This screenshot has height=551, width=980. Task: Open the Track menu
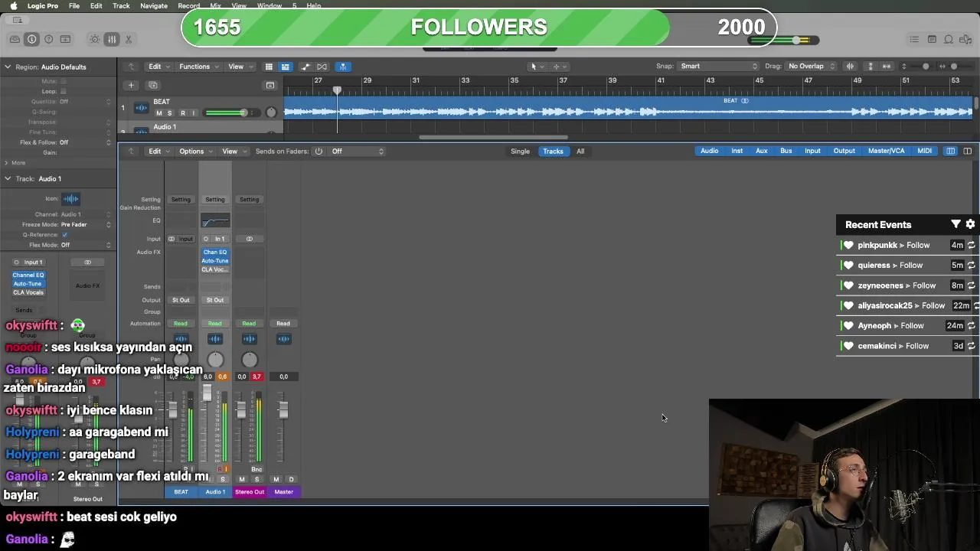121,5
